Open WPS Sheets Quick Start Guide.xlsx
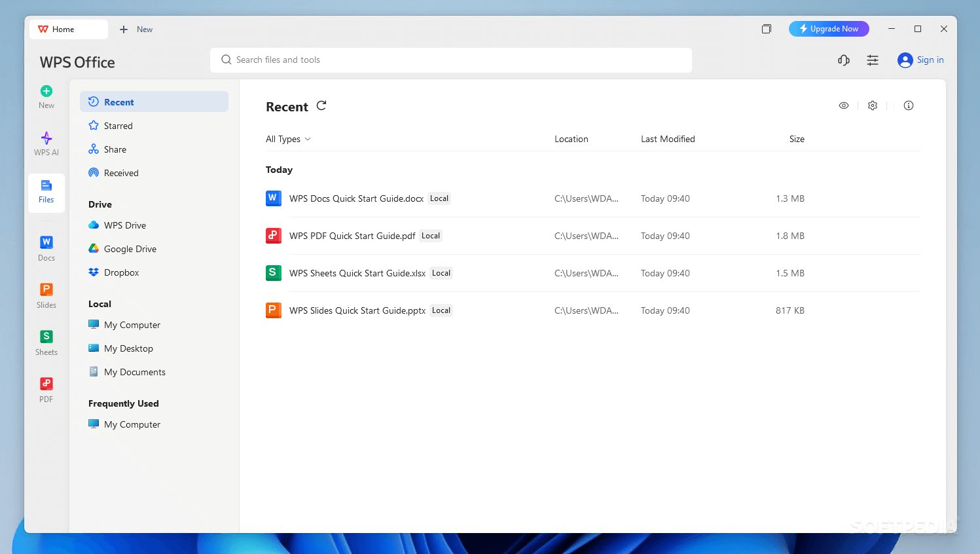980x554 pixels. 357,273
